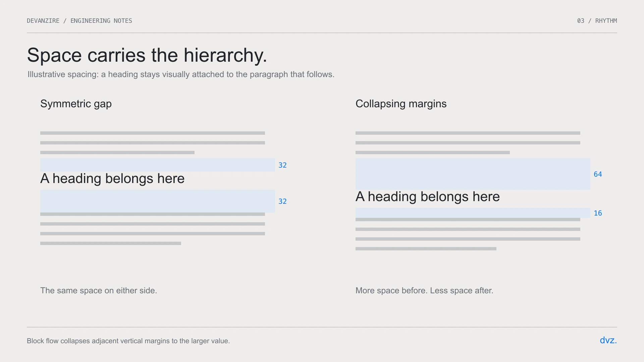This screenshot has width=644, height=362.
Task: Click the blue block above left heading
Action: point(158,165)
